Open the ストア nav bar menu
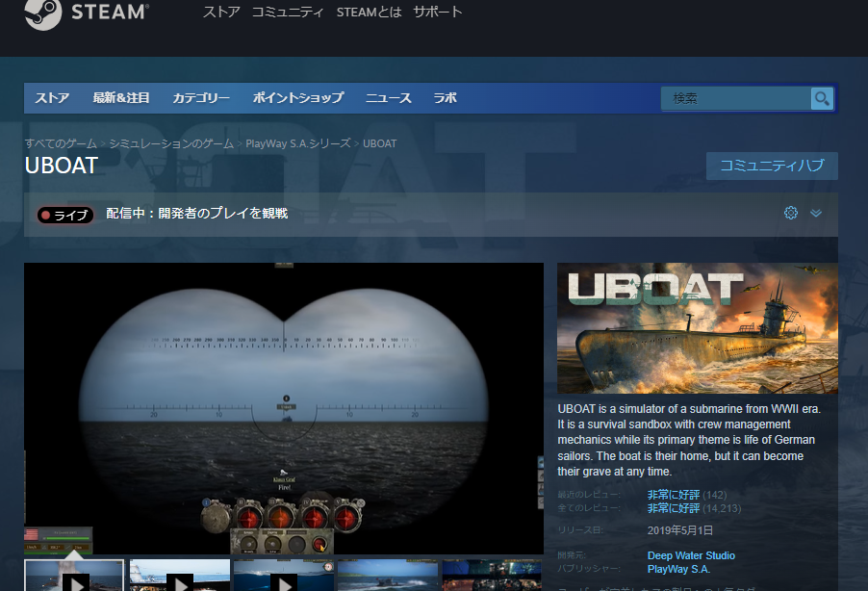The height and width of the screenshot is (591, 868). (52, 98)
